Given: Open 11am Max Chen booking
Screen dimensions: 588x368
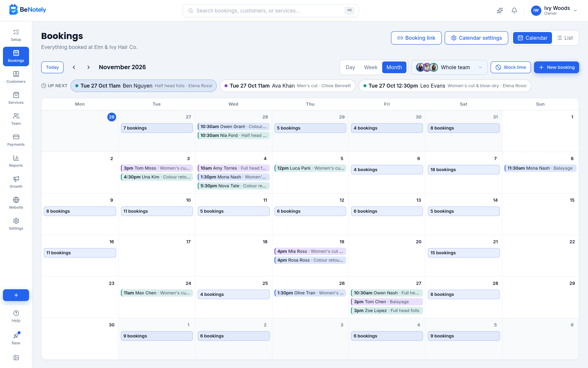Looking at the screenshot, I should point(157,293).
